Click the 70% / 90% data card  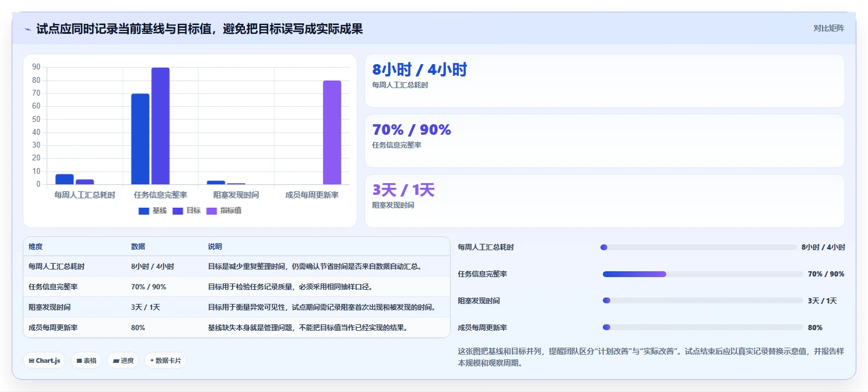605,141
